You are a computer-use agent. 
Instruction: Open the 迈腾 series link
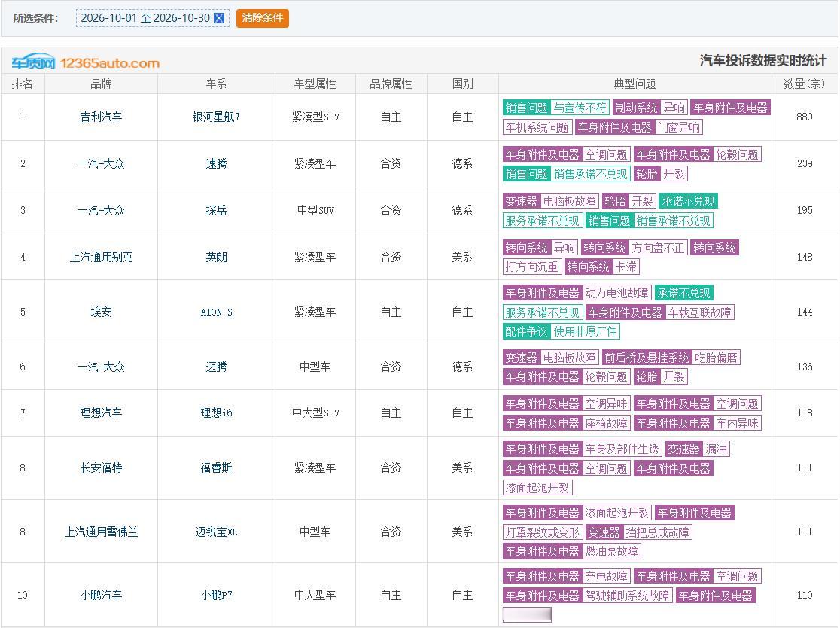[x=216, y=367]
